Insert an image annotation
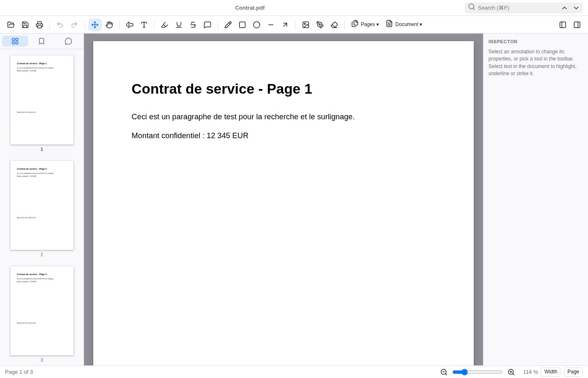588x378 pixels. (306, 25)
